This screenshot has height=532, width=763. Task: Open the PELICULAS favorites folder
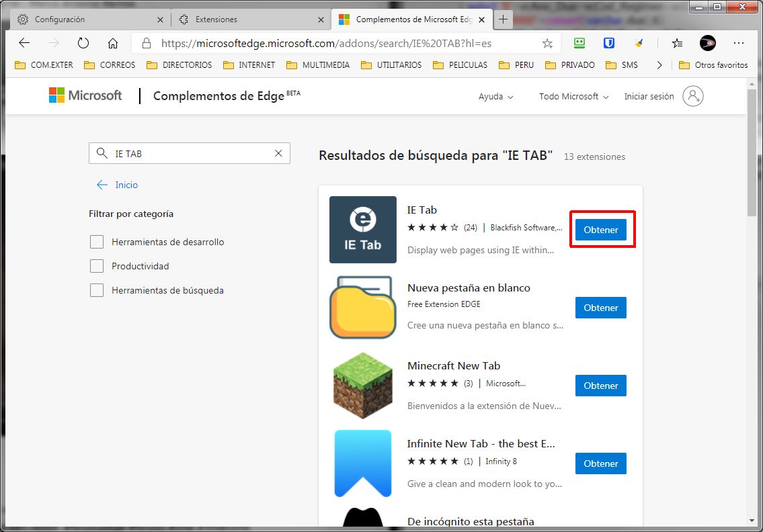tap(460, 65)
